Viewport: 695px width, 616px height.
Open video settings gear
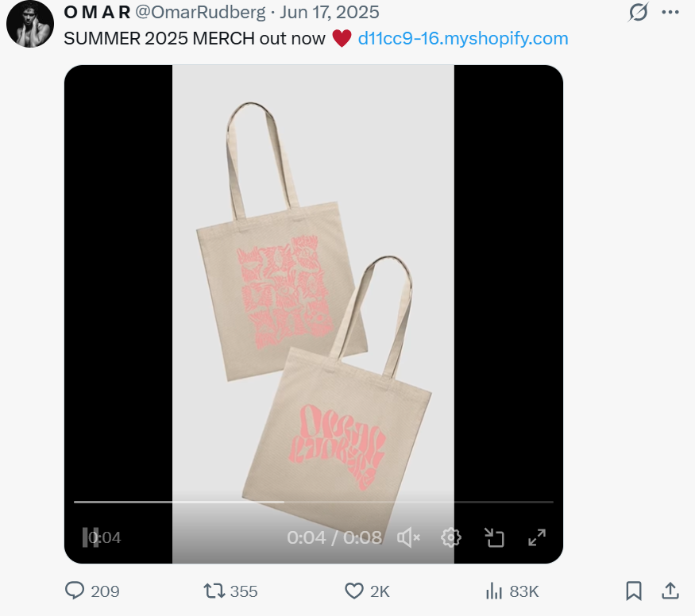451,537
